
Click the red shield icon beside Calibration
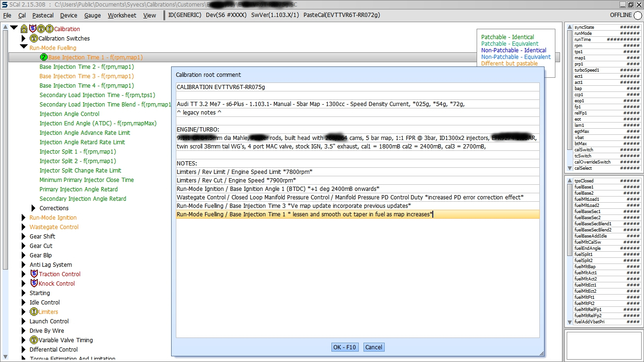[33, 29]
